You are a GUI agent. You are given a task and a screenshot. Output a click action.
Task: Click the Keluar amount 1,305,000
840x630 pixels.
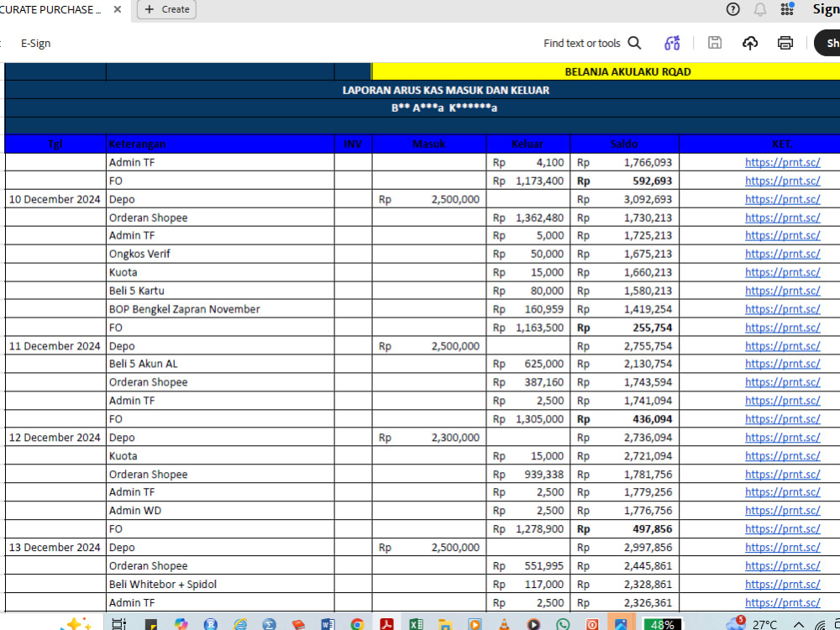539,419
